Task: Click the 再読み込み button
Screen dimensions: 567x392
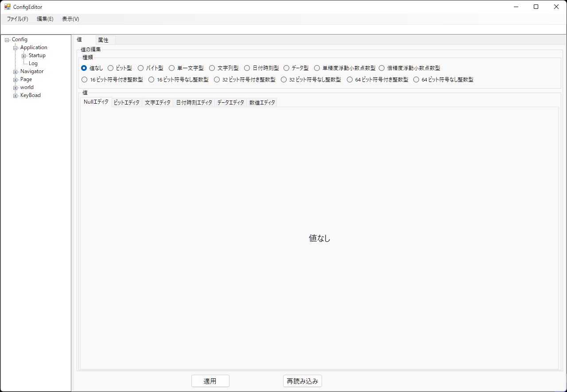Action: tap(302, 381)
